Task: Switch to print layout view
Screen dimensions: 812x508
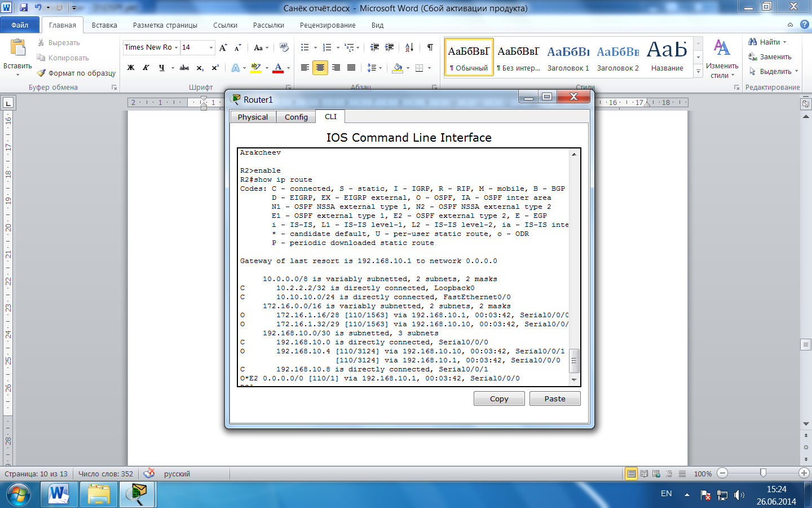Action: coord(632,474)
